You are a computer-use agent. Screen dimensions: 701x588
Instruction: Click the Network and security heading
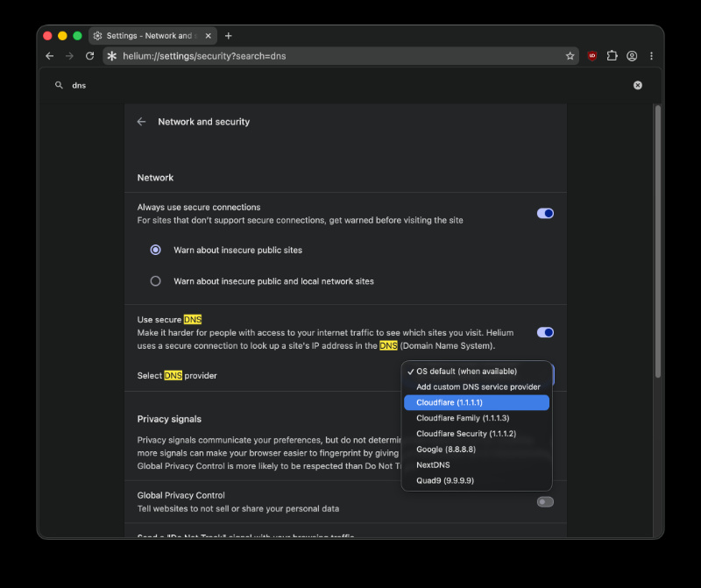click(204, 122)
